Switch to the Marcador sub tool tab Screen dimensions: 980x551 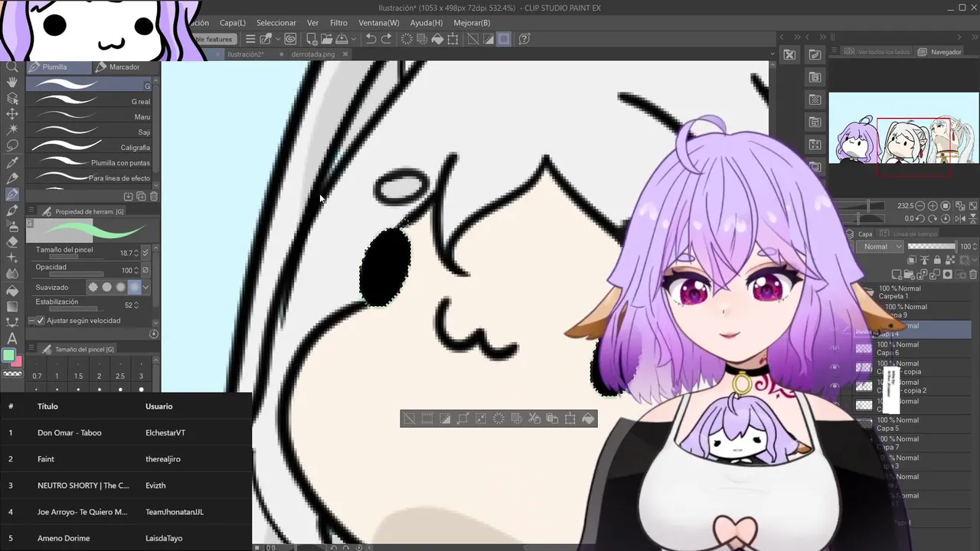[x=124, y=67]
